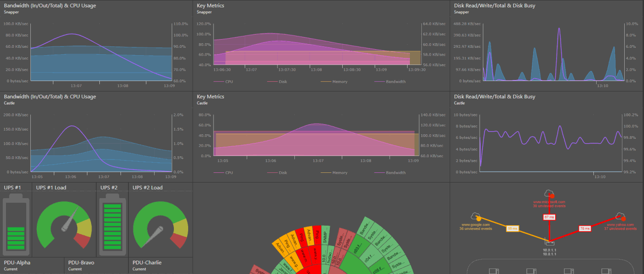Click the SNMP segment in the sunburst chart
Image resolution: width=644 pixels, height=274 pixels.
click(x=326, y=235)
